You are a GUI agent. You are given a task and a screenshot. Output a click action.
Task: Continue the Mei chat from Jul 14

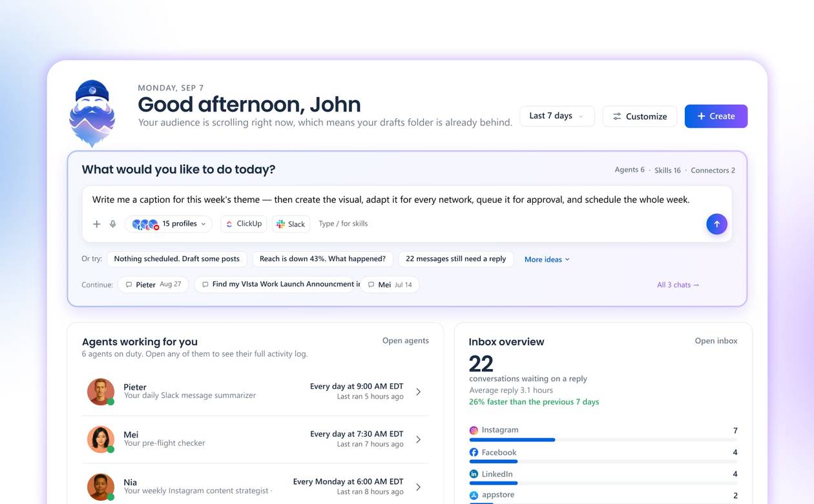click(x=390, y=284)
